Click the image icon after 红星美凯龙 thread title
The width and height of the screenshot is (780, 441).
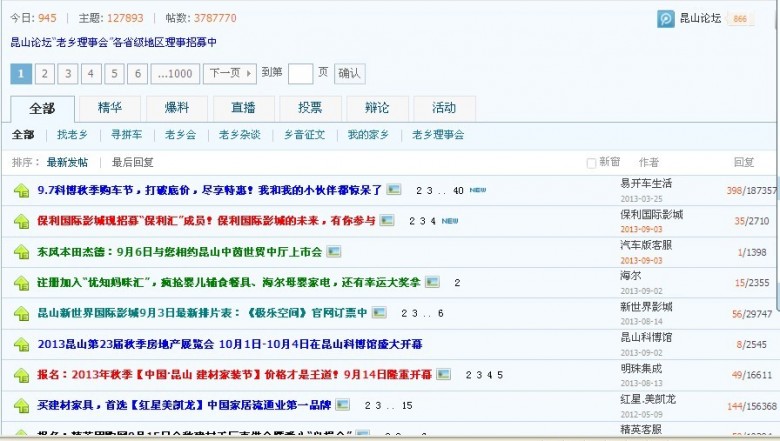click(x=343, y=405)
